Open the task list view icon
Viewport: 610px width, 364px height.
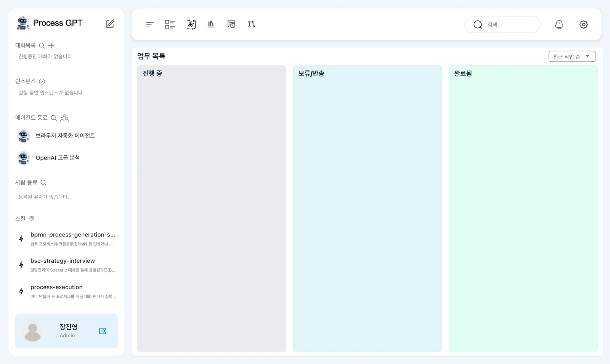tap(170, 24)
